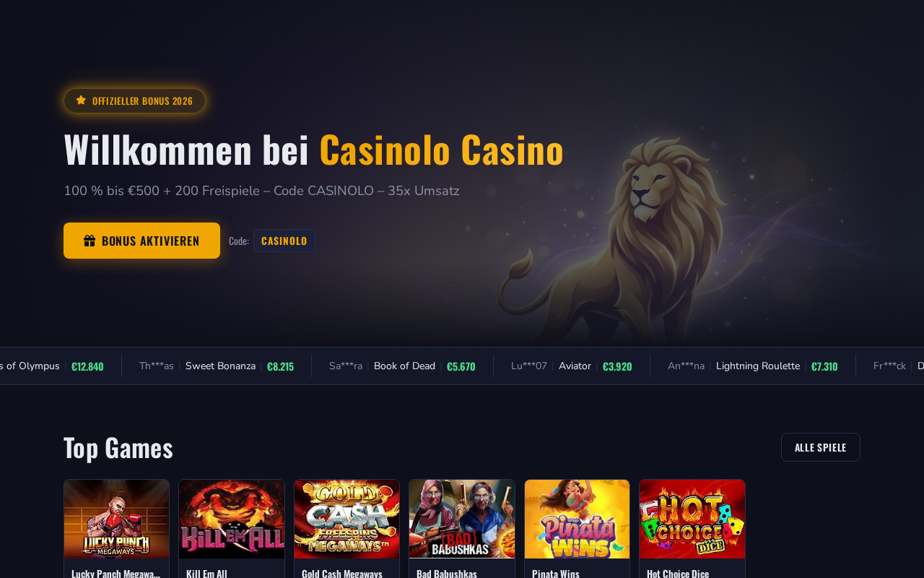Choose the Pinata Wins game thumbnail
Screen dimensions: 924x578
coord(577,519)
